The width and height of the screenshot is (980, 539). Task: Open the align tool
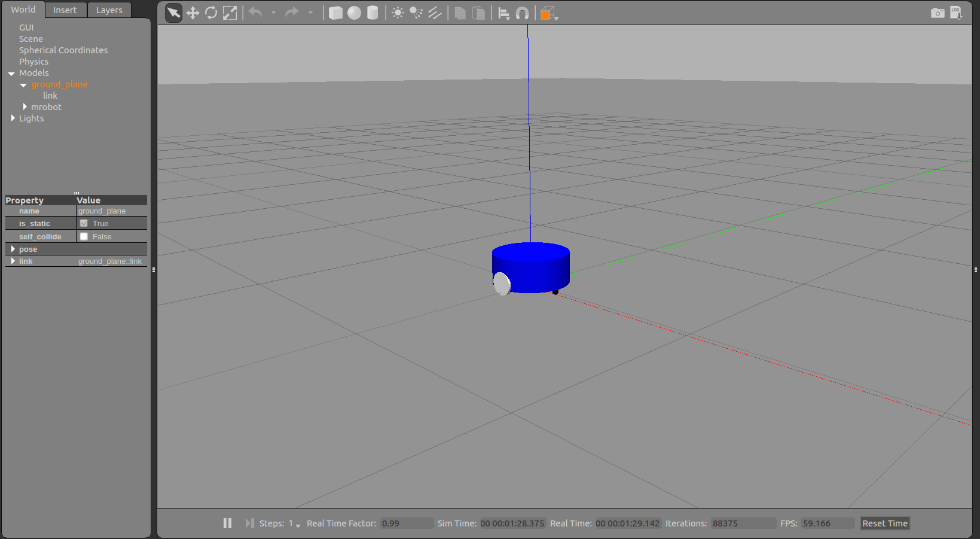(503, 13)
